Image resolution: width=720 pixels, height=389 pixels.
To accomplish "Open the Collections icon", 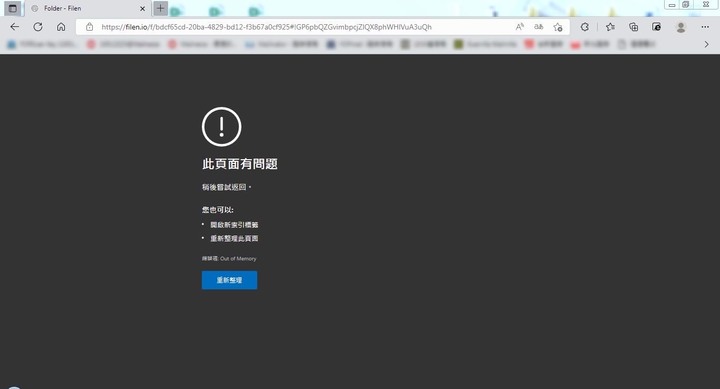I will (634, 27).
